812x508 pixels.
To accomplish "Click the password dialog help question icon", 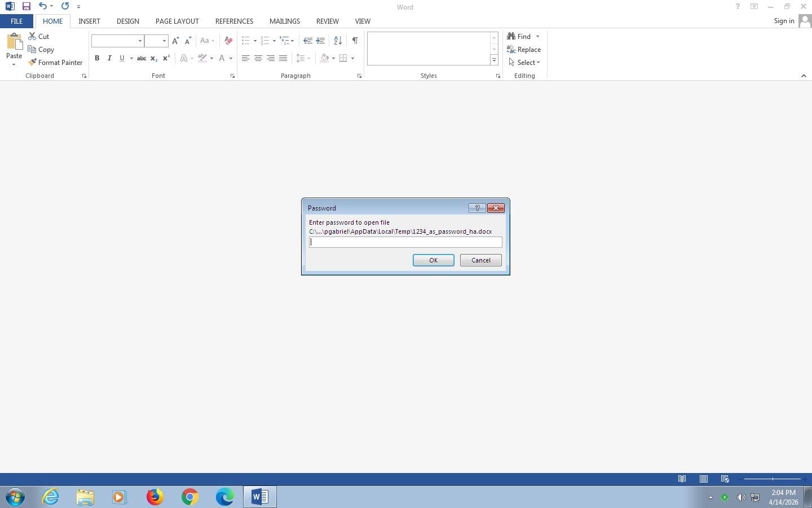I will [x=477, y=208].
